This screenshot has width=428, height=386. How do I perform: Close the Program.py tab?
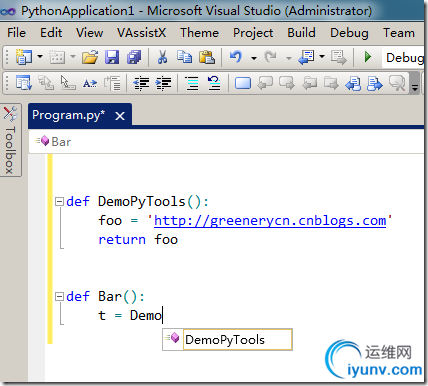120,116
